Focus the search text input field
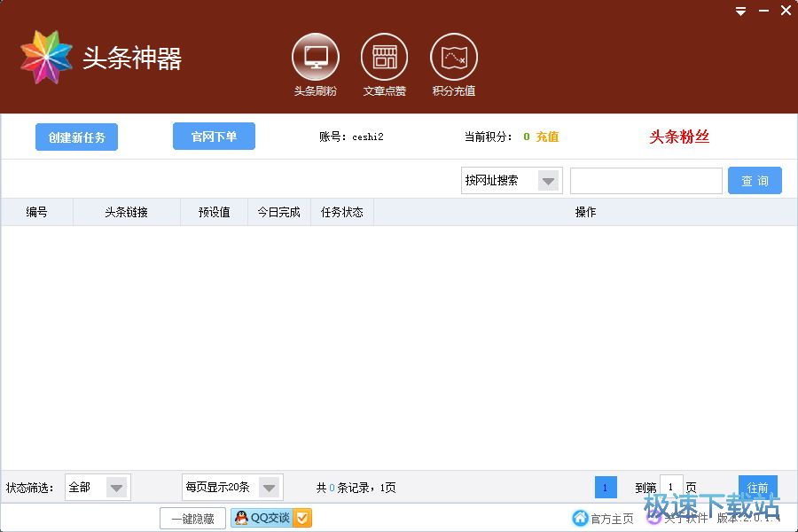 [x=646, y=181]
